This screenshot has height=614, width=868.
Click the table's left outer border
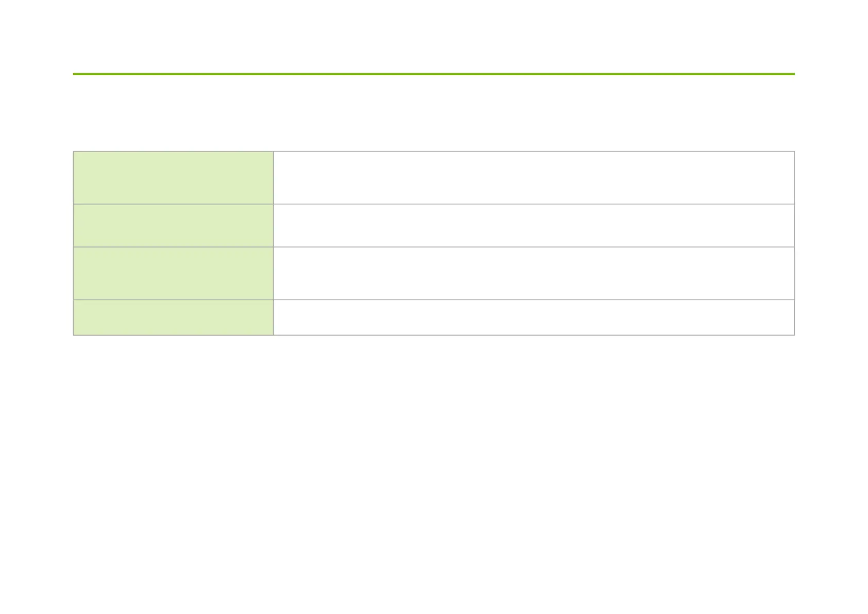73,243
